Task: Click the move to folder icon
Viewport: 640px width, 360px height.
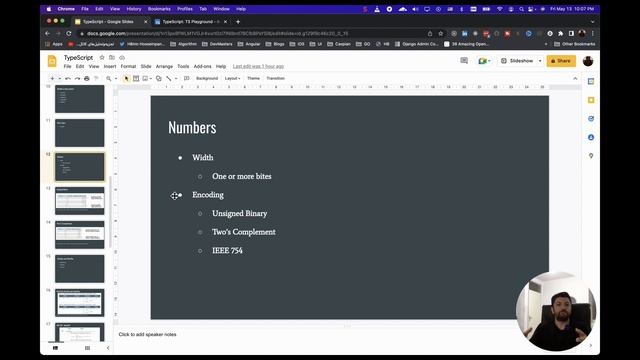Action: pos(112,58)
